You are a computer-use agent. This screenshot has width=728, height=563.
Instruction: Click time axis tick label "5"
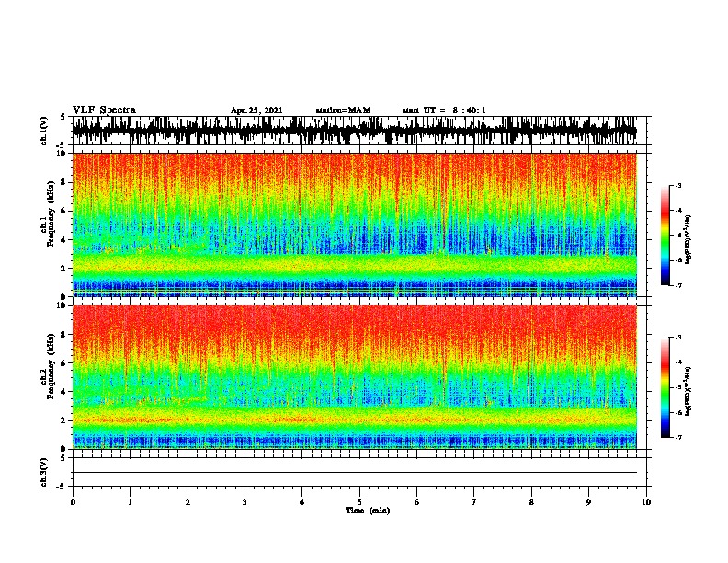click(x=359, y=501)
